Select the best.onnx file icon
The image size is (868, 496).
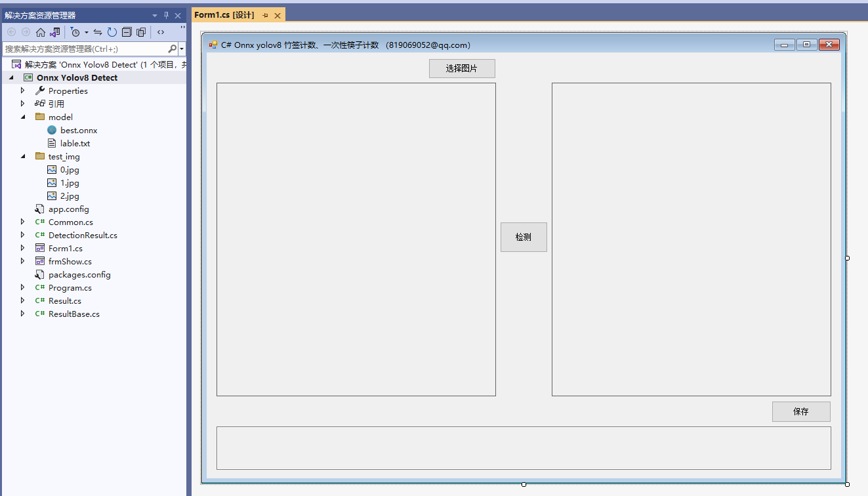coord(52,130)
